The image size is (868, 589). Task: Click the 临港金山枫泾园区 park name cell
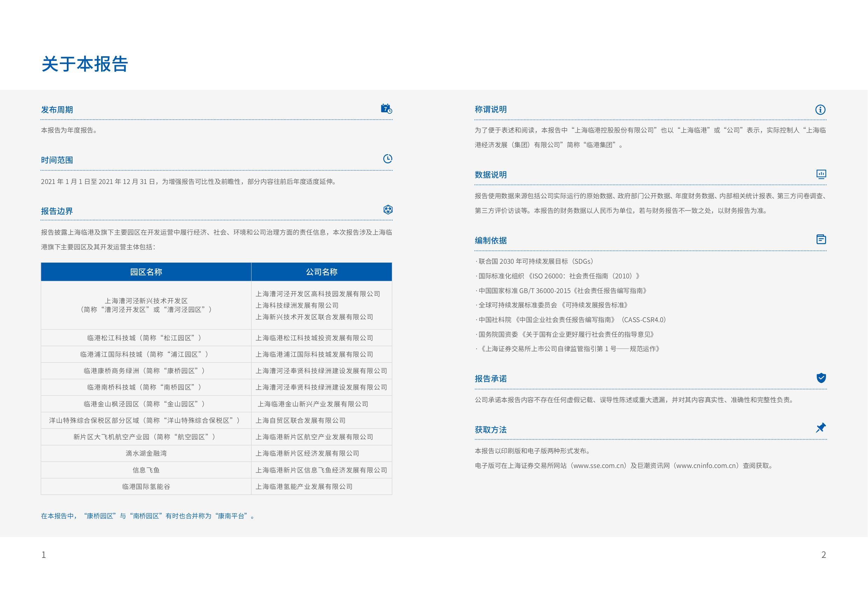pyautogui.click(x=146, y=404)
